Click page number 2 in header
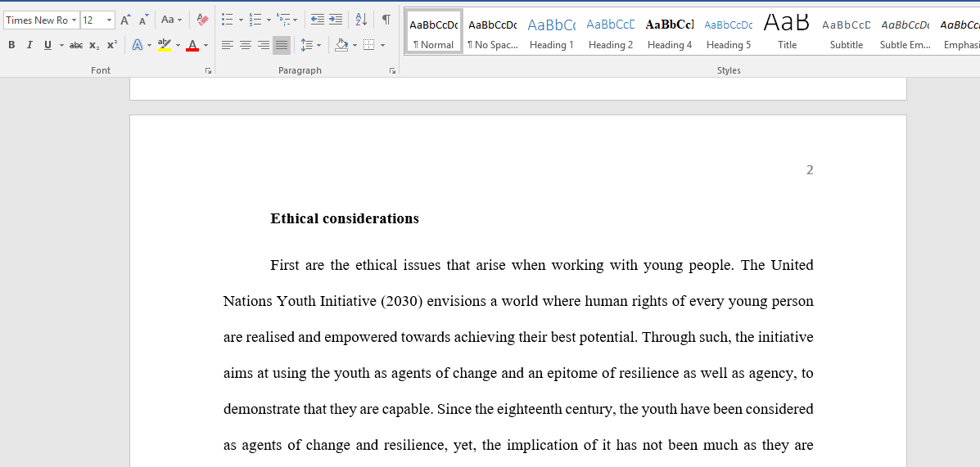Viewport: 980px width, 467px height. pyautogui.click(x=810, y=170)
